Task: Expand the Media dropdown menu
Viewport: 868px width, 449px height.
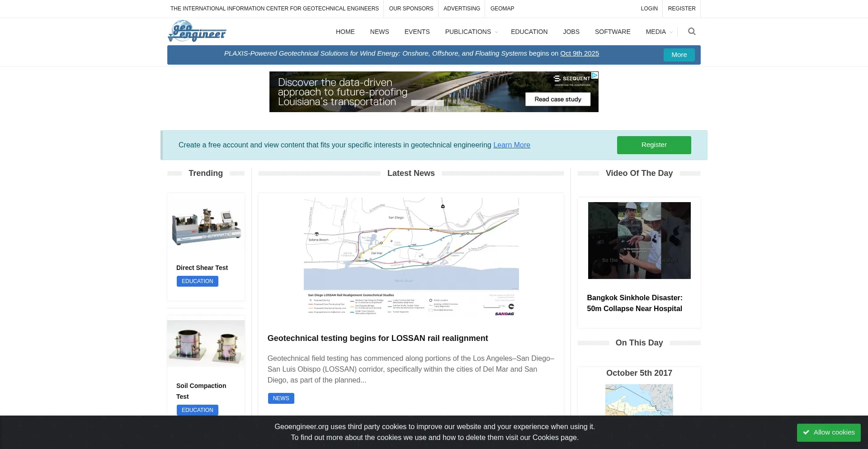Action: click(x=658, y=32)
